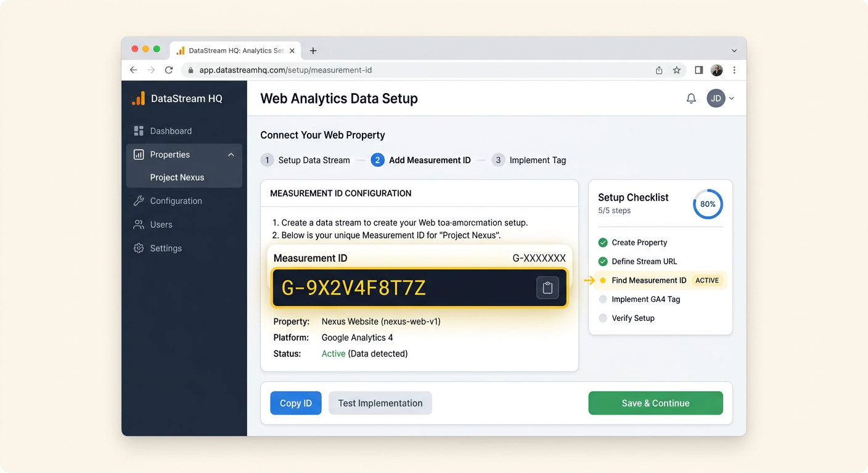Open Settings gear in the sidebar

[139, 248]
